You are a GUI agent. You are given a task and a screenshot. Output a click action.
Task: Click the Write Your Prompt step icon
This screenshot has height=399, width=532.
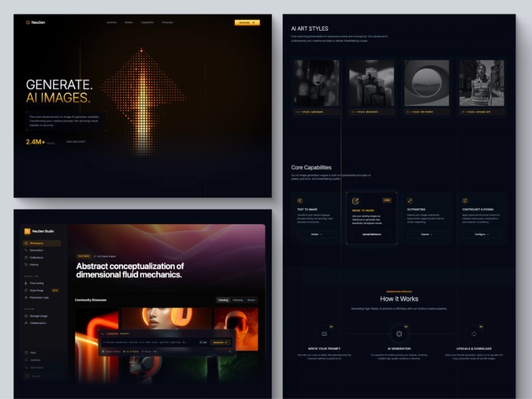pyautogui.click(x=325, y=334)
